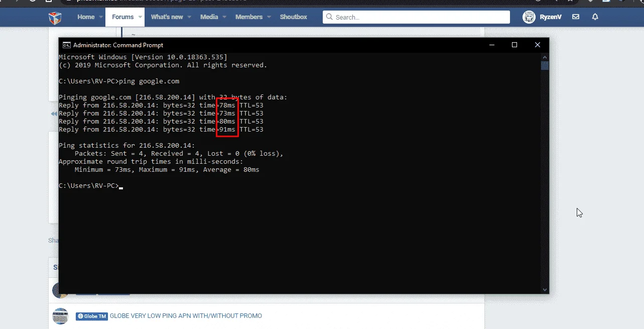
Task: Click the Command Prompt title bar icon
Action: pos(66,45)
